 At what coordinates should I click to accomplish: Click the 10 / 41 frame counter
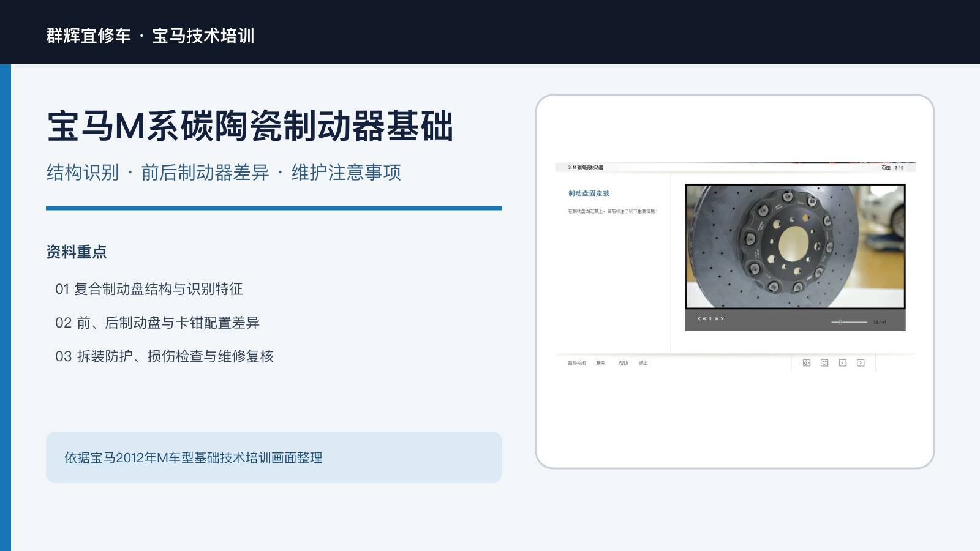point(880,322)
